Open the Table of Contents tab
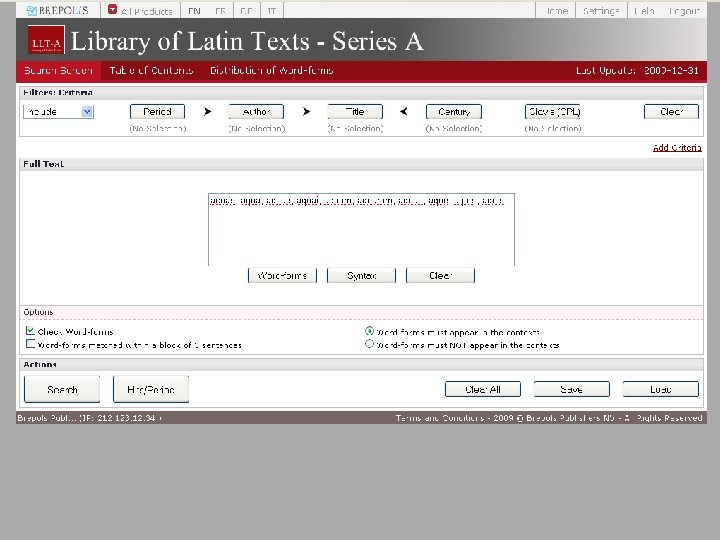This screenshot has width=720, height=540. point(151,70)
